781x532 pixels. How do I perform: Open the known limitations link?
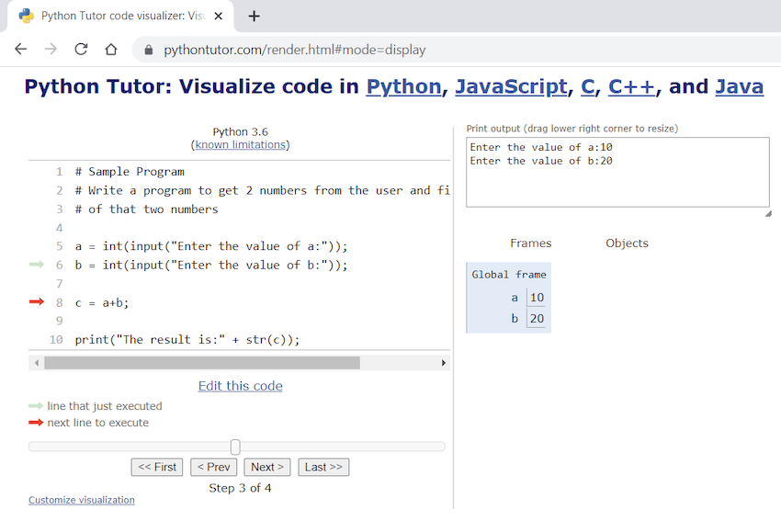240,144
